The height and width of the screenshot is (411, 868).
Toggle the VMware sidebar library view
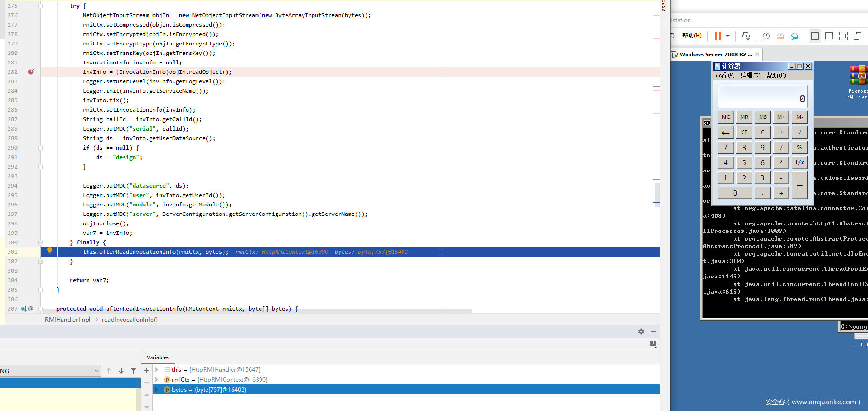(814, 36)
